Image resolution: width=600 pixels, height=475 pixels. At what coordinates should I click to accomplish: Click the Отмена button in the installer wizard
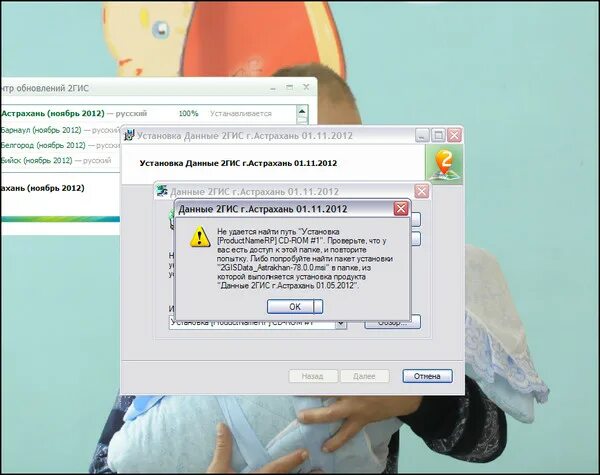coord(427,376)
